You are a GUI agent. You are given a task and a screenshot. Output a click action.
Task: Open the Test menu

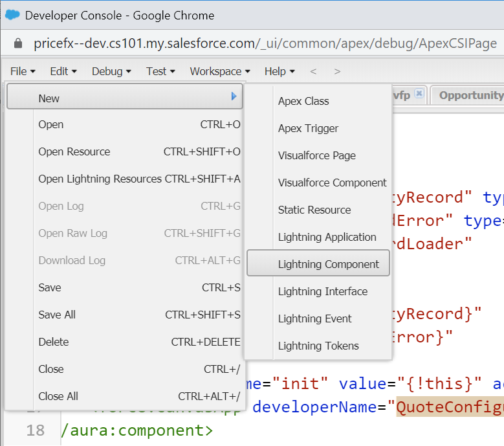click(160, 71)
